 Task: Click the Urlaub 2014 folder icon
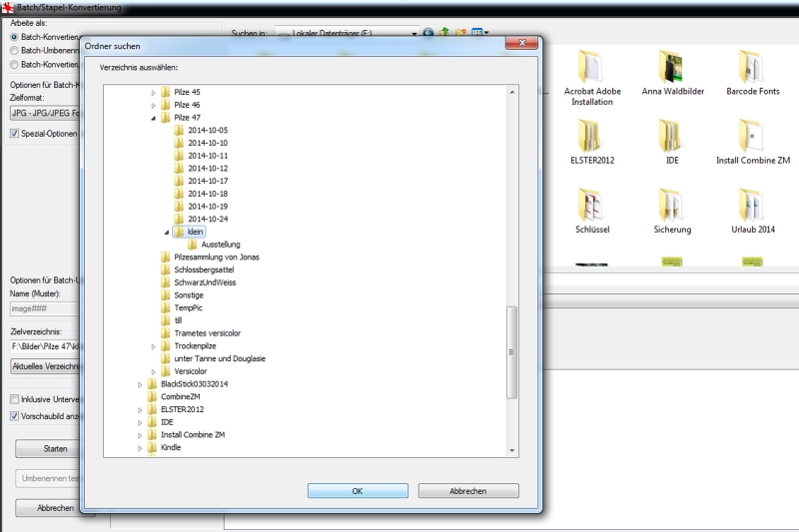click(x=752, y=206)
